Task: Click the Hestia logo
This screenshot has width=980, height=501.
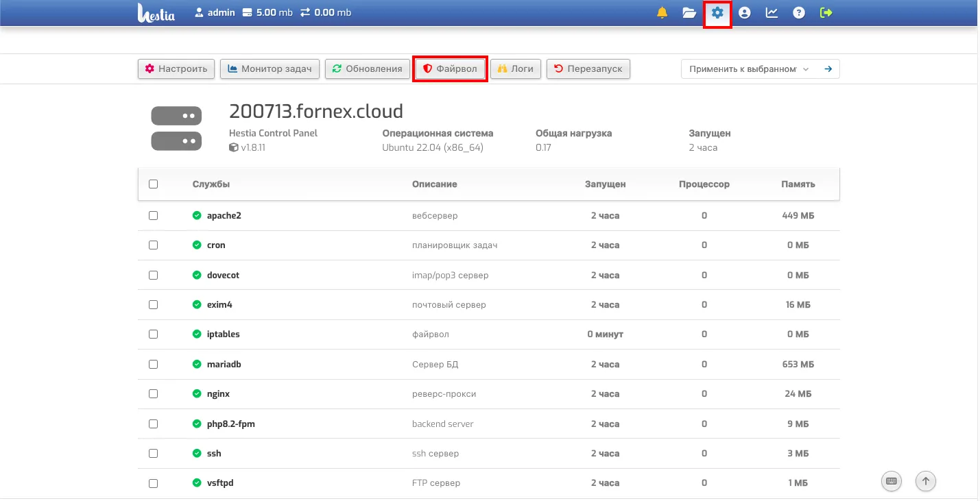Action: (x=156, y=13)
